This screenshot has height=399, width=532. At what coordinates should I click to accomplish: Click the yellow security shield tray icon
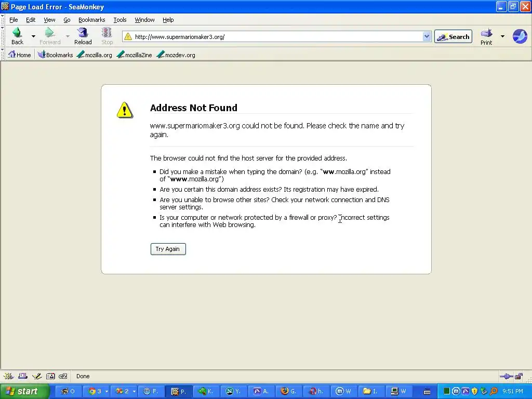pyautogui.click(x=475, y=391)
